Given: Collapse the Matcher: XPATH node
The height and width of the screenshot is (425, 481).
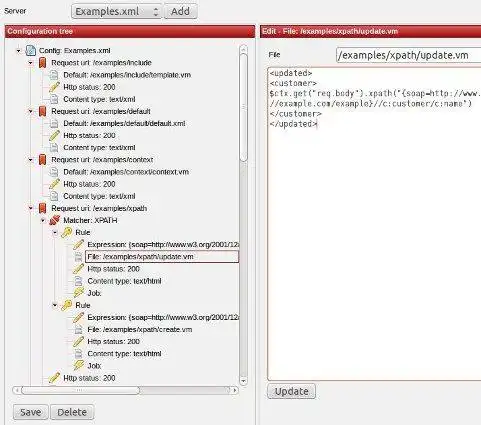Looking at the screenshot, I should click(43, 221).
